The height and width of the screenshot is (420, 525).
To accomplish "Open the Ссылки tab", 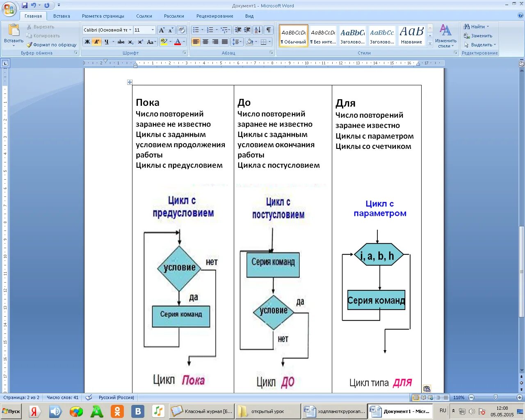I will coord(144,16).
